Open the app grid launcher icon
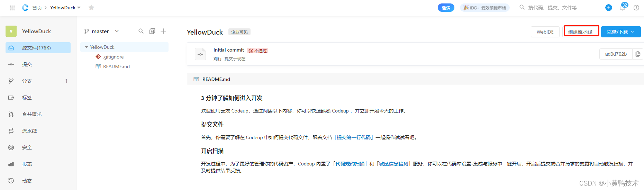This screenshot has width=644, height=190. tap(12, 8)
